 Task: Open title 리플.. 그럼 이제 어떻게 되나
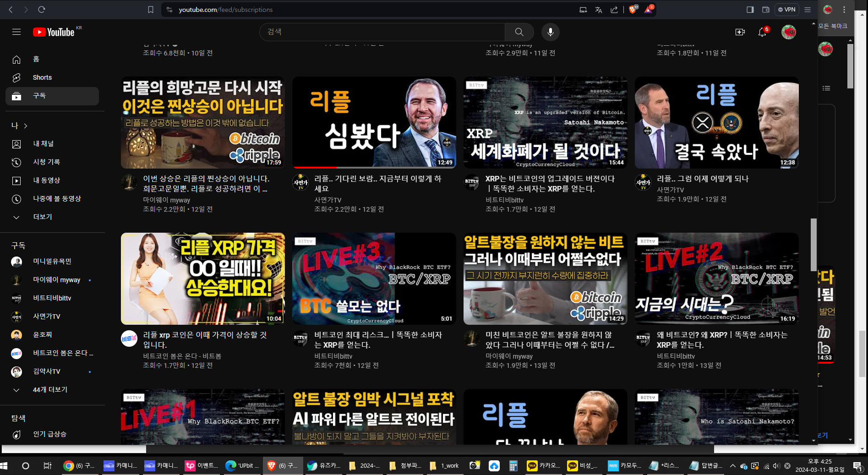[x=703, y=179]
